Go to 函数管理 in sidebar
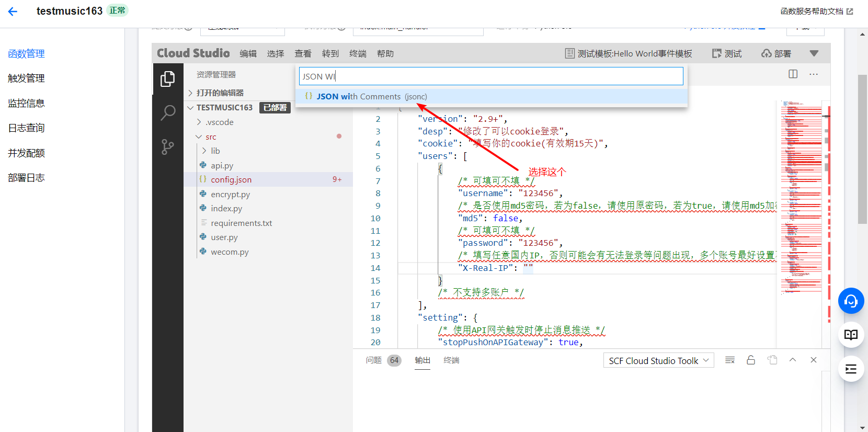Image resolution: width=868 pixels, height=432 pixels. (x=26, y=53)
